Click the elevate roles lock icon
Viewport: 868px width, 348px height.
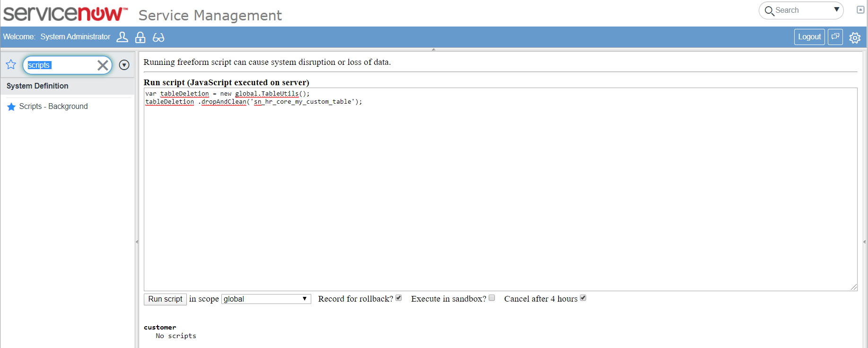pyautogui.click(x=140, y=37)
